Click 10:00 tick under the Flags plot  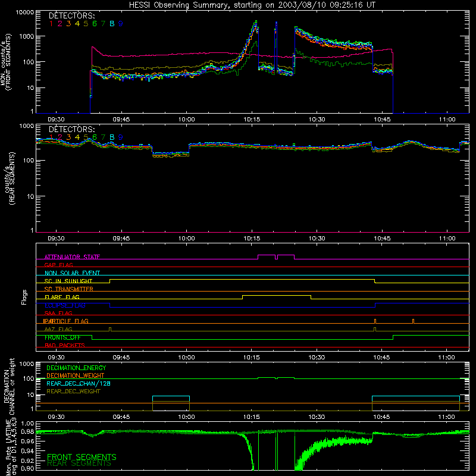[x=186, y=358]
